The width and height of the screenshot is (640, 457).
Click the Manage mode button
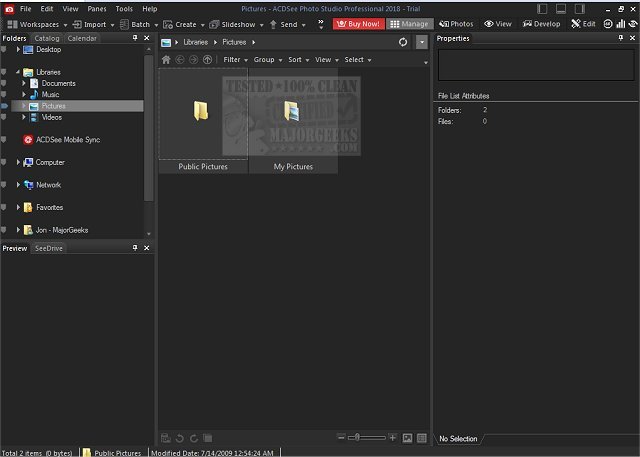click(x=410, y=23)
